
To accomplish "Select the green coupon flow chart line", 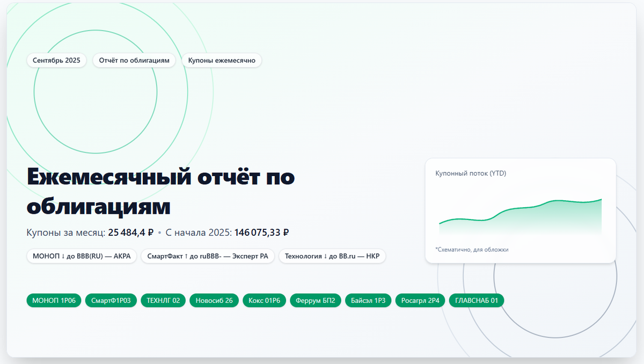I will tap(521, 209).
